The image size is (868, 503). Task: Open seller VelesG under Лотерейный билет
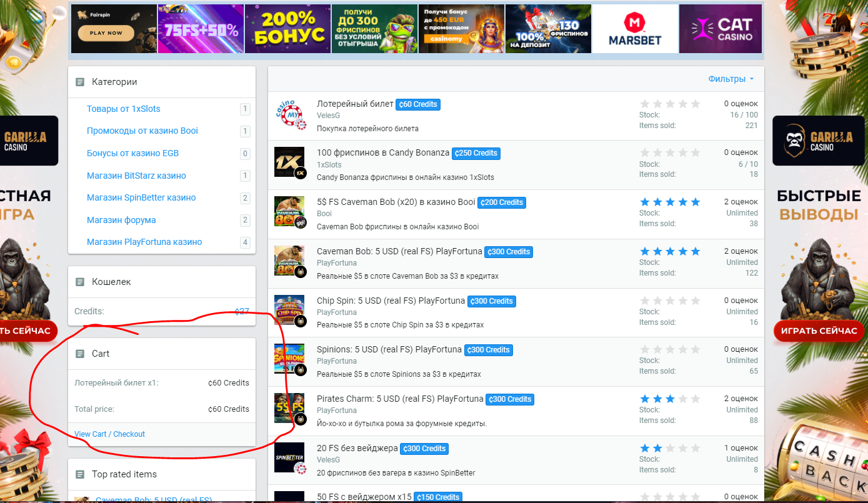click(x=329, y=116)
